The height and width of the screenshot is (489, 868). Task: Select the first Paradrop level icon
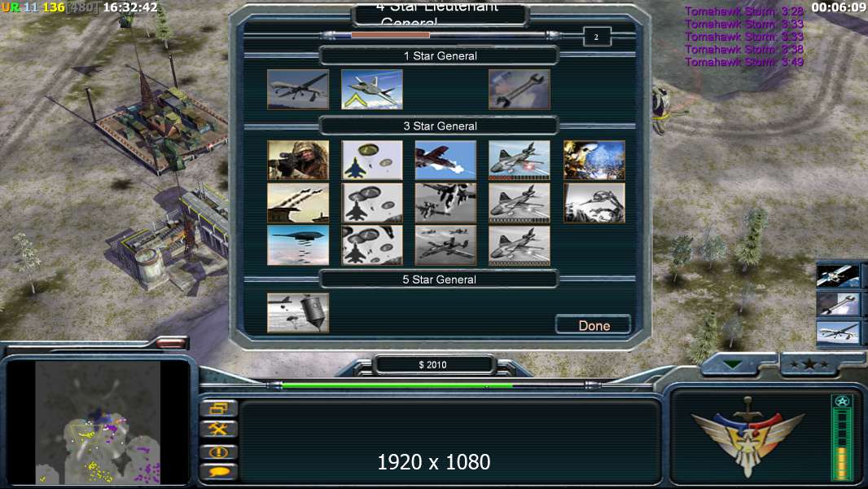372,160
